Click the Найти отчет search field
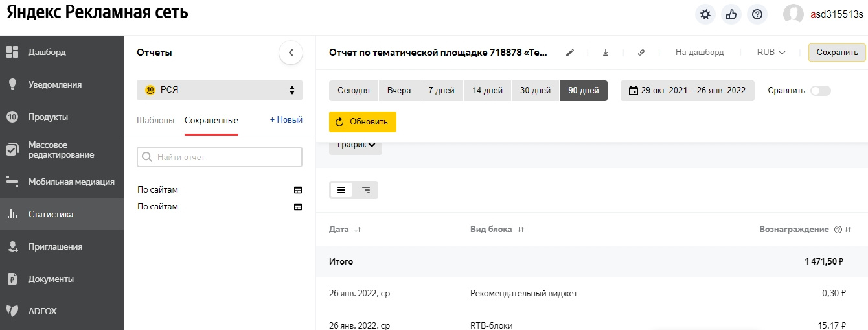The width and height of the screenshot is (868, 330). (220, 157)
